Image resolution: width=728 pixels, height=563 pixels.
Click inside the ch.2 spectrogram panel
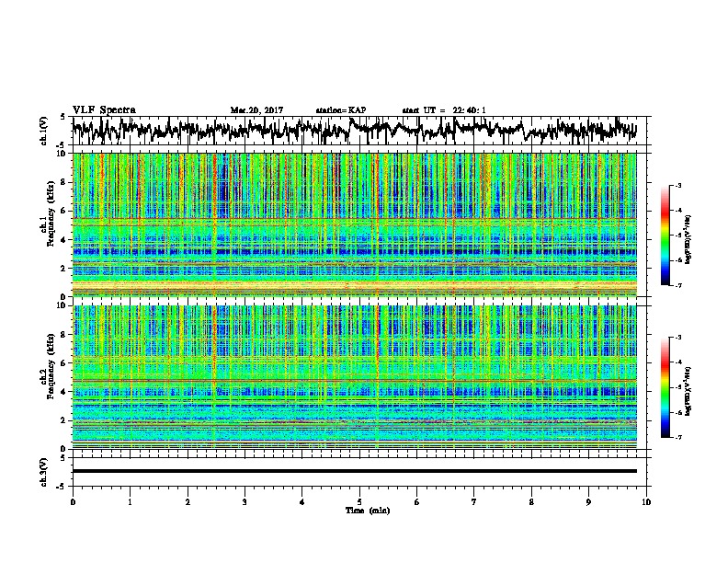354,377
